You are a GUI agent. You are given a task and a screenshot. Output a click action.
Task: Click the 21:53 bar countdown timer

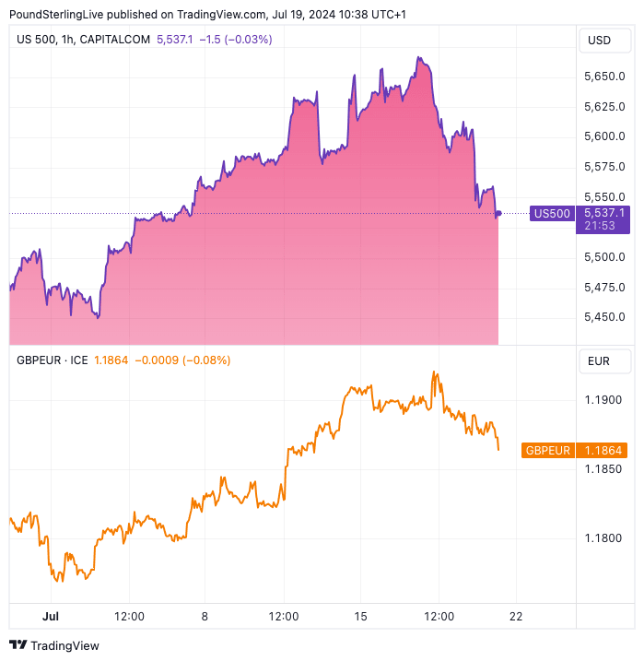tap(603, 226)
